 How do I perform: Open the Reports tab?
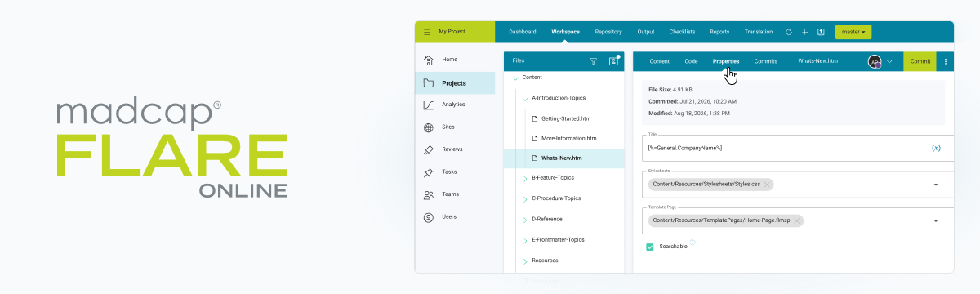tap(719, 32)
